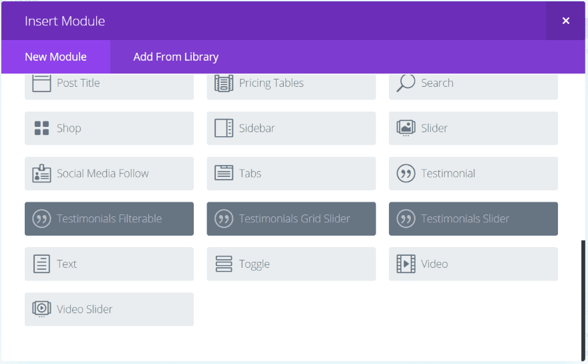
Task: Click the Social Media Follow icon
Action: (41, 174)
